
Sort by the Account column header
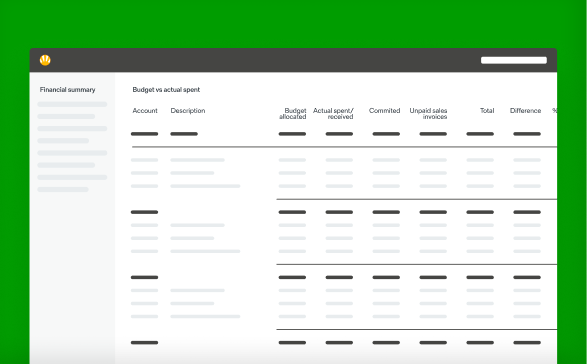pos(145,110)
